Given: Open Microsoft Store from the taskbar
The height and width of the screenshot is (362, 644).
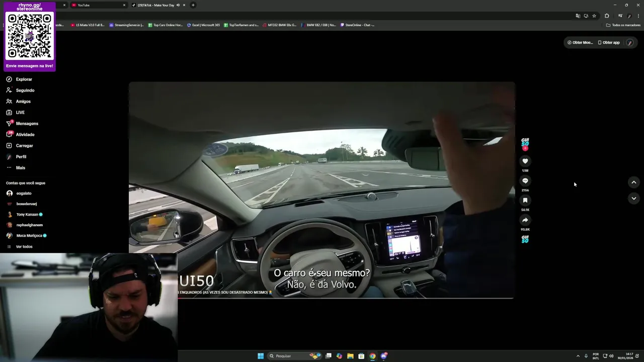Looking at the screenshot, I should pos(361,356).
